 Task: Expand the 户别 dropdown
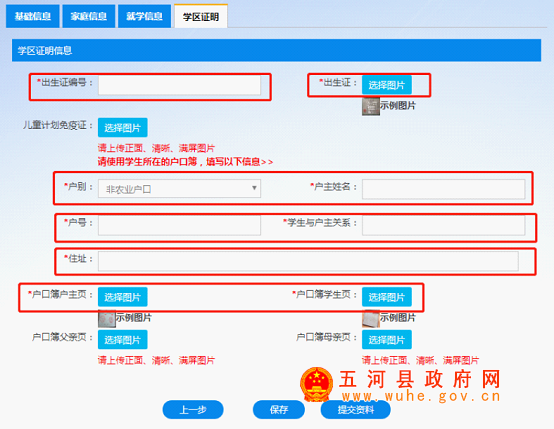[179, 189]
